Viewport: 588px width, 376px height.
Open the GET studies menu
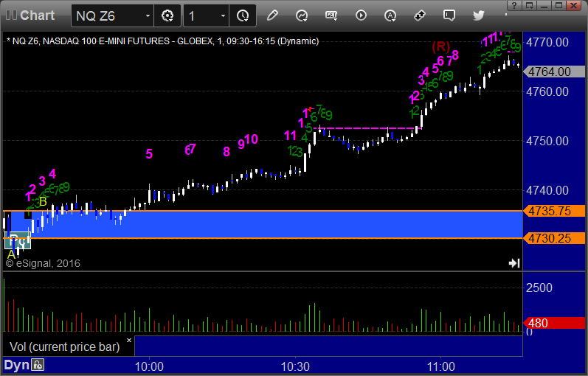[331, 15]
